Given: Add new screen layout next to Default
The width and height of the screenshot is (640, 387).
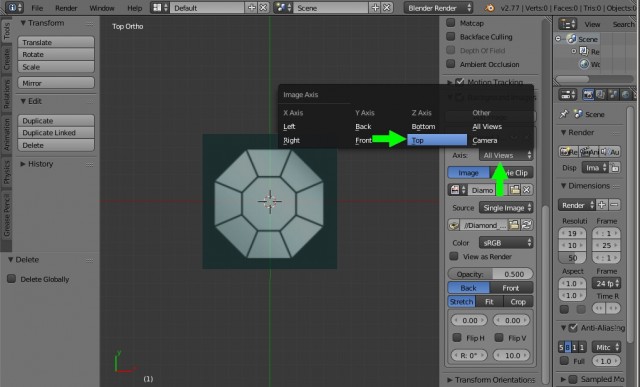Looking at the screenshot, I should coord(251,8).
